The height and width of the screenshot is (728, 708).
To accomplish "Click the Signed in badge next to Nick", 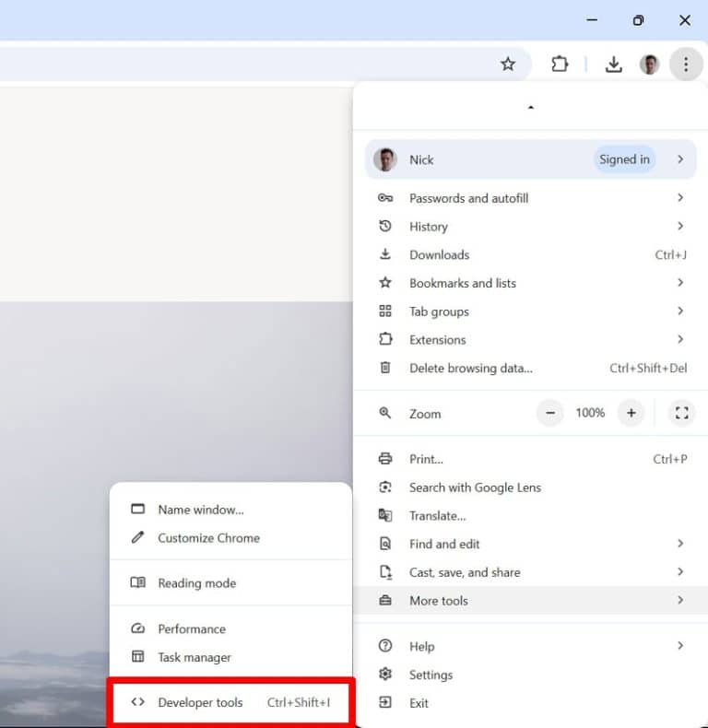I will [x=624, y=159].
